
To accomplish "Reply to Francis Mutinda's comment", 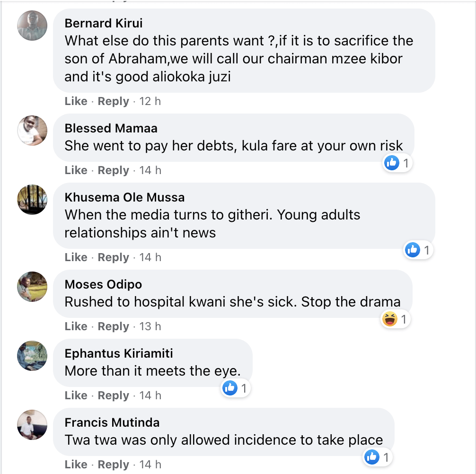I will click(113, 465).
